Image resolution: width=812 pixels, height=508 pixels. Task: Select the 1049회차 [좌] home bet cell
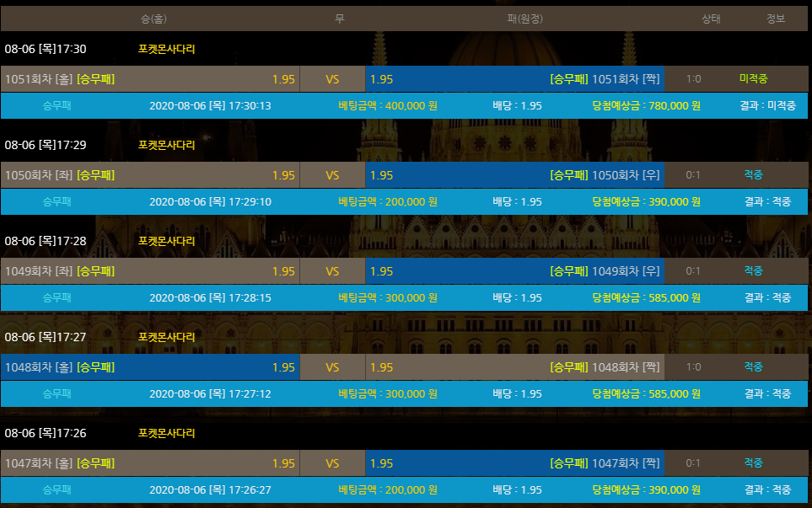(x=150, y=271)
